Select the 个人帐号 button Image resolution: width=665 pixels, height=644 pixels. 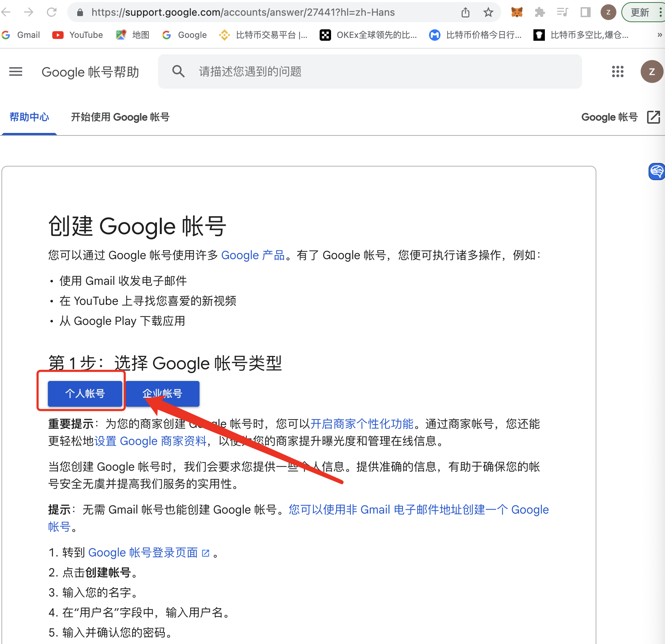85,393
